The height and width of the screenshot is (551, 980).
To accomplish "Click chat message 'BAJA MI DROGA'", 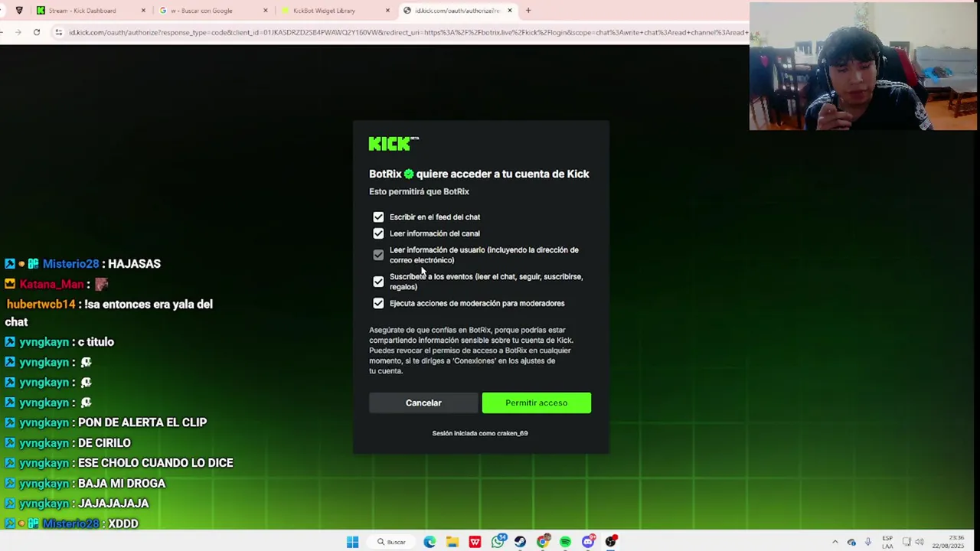I will click(122, 484).
